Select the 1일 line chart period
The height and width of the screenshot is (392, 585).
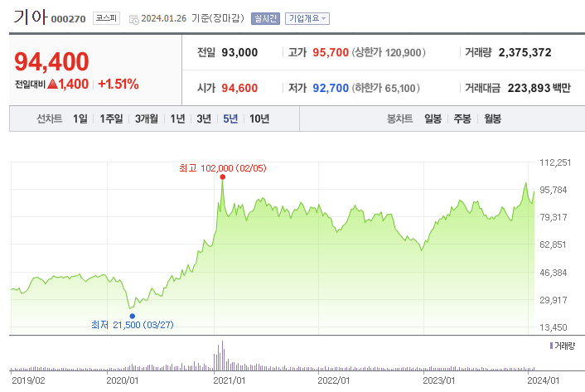[80, 119]
